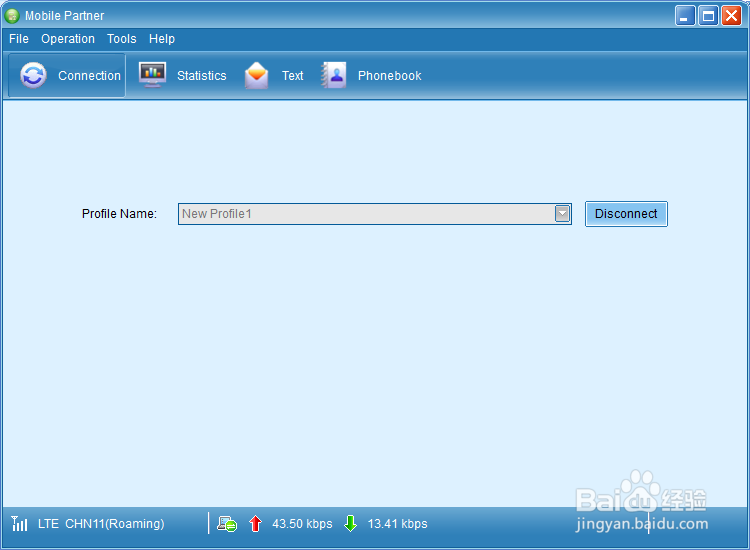This screenshot has height=550, width=750.
Task: Click the Statistics monitor chart icon
Action: 153,75
